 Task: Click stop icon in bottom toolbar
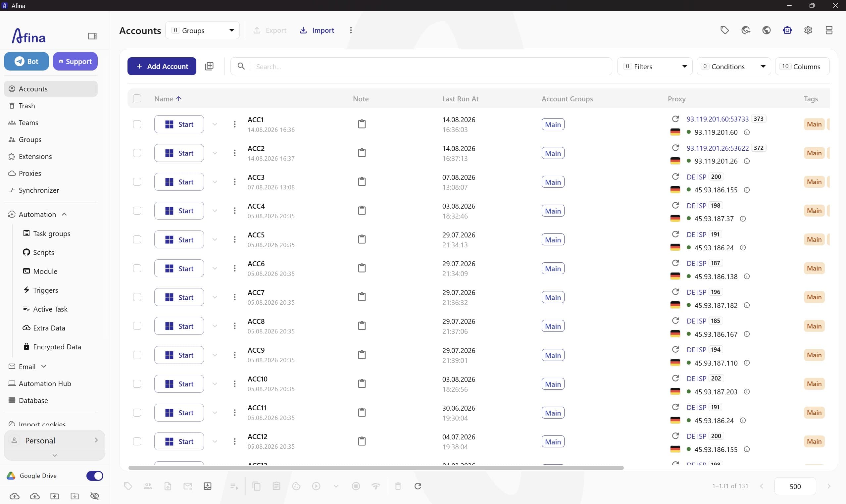pyautogui.click(x=356, y=486)
